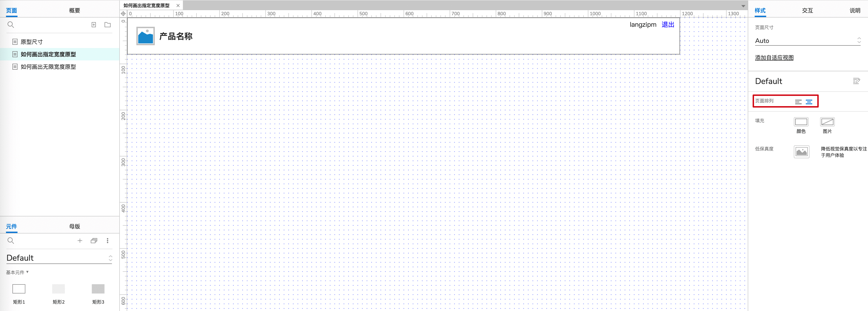
Task: Set page alignment to center
Action: point(809,102)
